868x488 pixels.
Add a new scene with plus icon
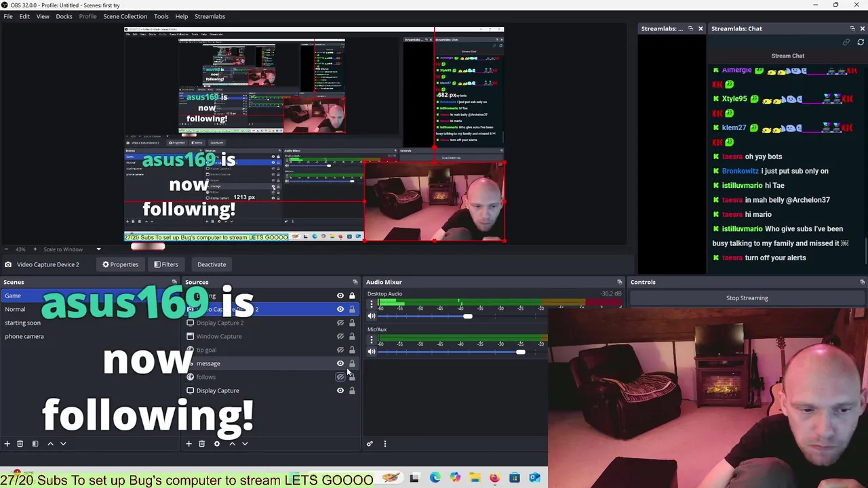point(7,444)
